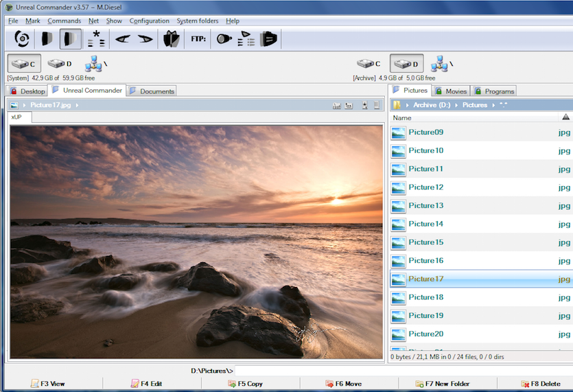Switch to the Unreal Commander tab
Image resolution: width=573 pixels, height=392 pixels.
tap(87, 91)
